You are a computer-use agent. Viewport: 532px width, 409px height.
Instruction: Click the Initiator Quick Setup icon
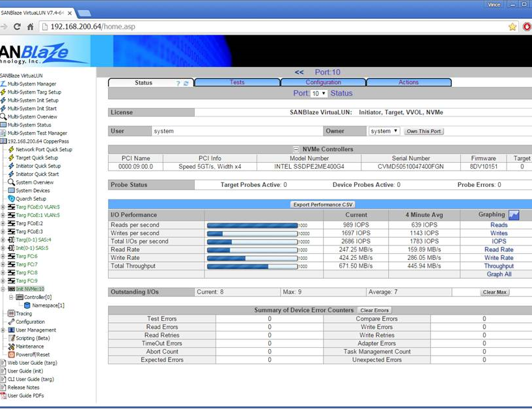point(11,165)
